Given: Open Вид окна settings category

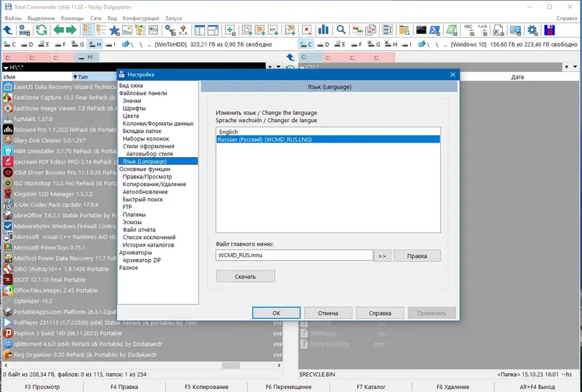Looking at the screenshot, I should 131,85.
